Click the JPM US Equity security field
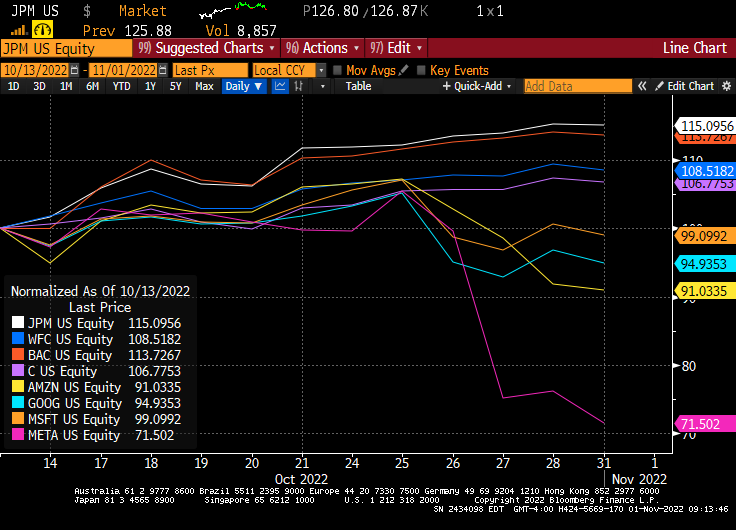The height and width of the screenshot is (530, 736). click(x=66, y=48)
